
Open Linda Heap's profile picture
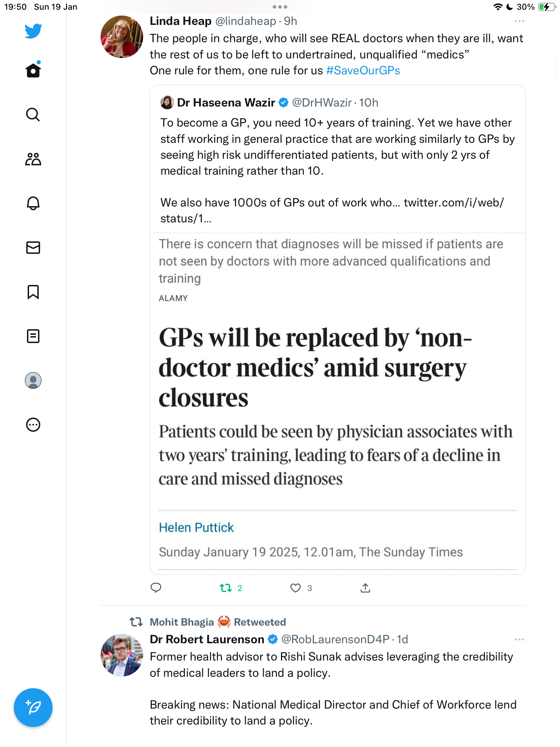tap(122, 37)
